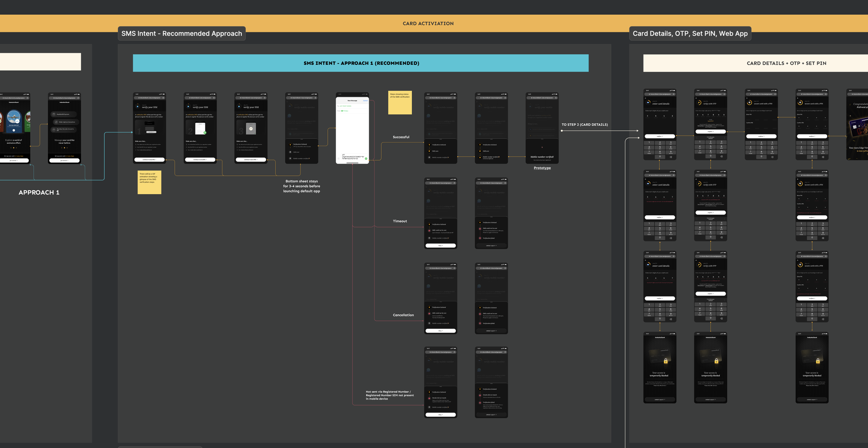This screenshot has height=448, width=868.
Task: Click Cancel in the New Message screen
Action: (x=365, y=101)
